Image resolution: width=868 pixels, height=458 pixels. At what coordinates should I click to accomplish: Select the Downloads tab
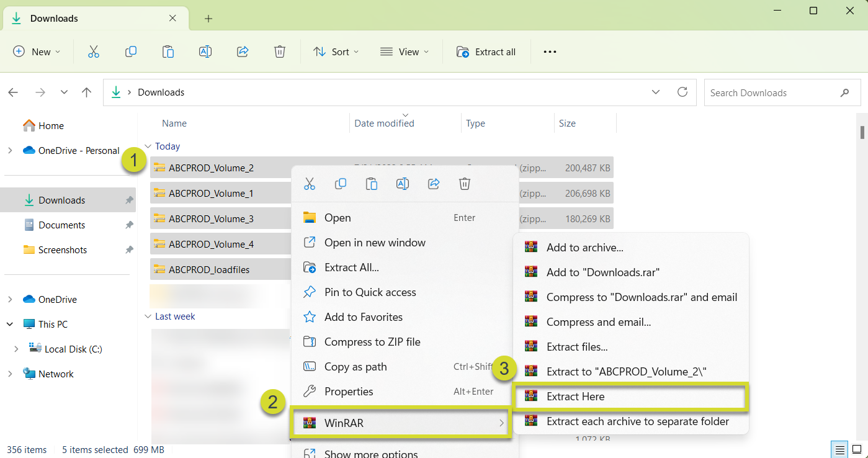[97, 19]
